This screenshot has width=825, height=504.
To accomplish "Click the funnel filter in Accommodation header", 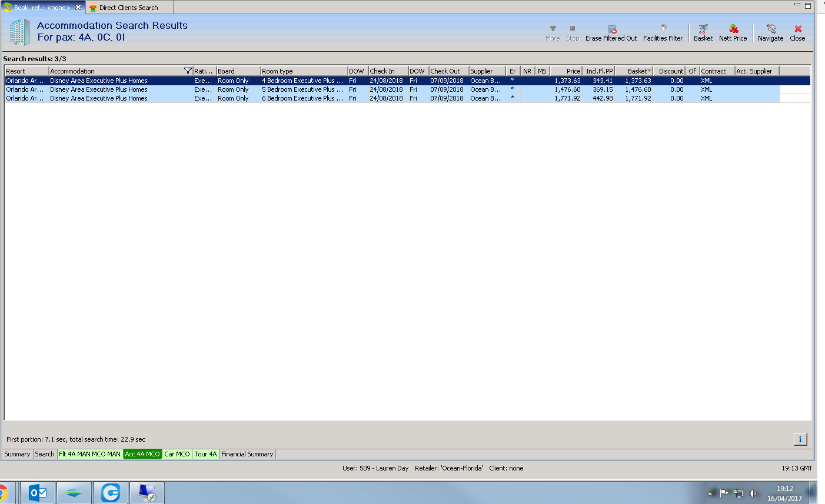I will click(x=188, y=71).
